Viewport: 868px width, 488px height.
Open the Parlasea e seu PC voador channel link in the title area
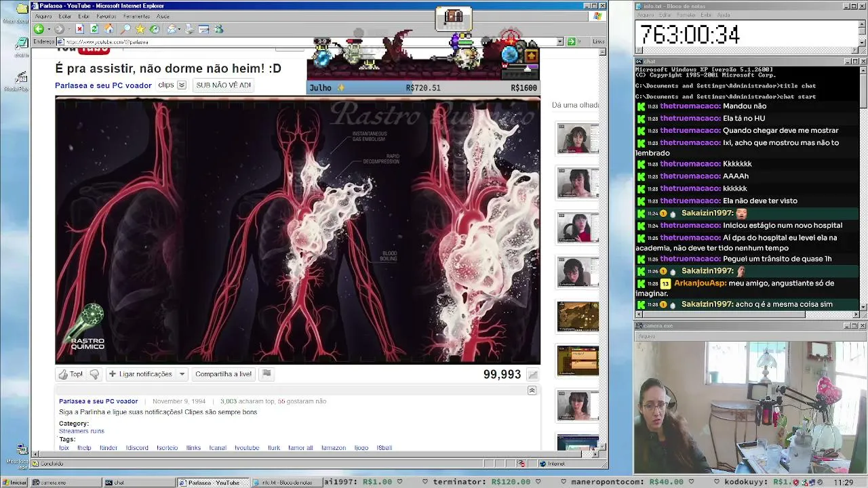click(103, 85)
